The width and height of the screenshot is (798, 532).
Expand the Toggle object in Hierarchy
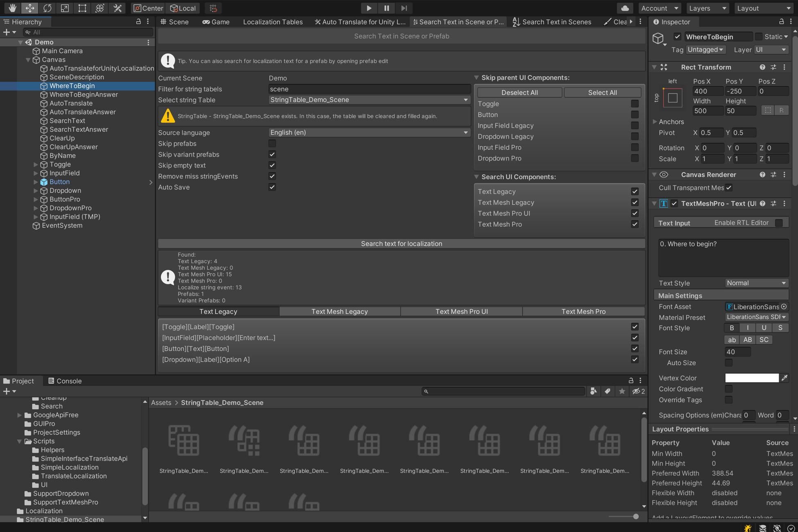coord(36,165)
